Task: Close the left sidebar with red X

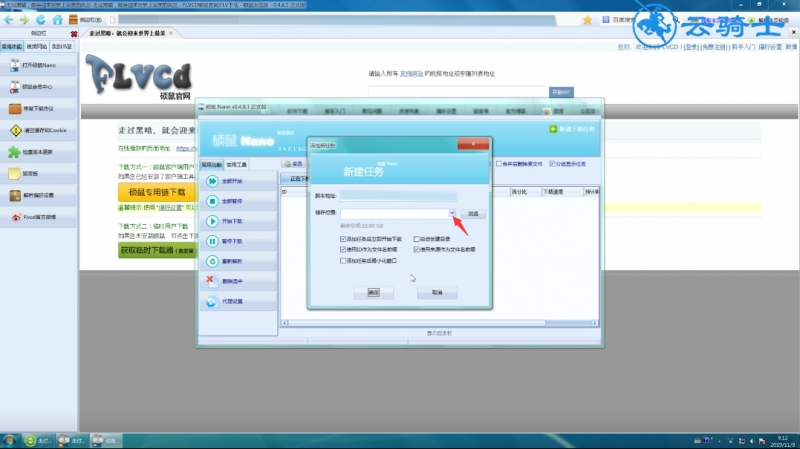Action: tap(73, 34)
